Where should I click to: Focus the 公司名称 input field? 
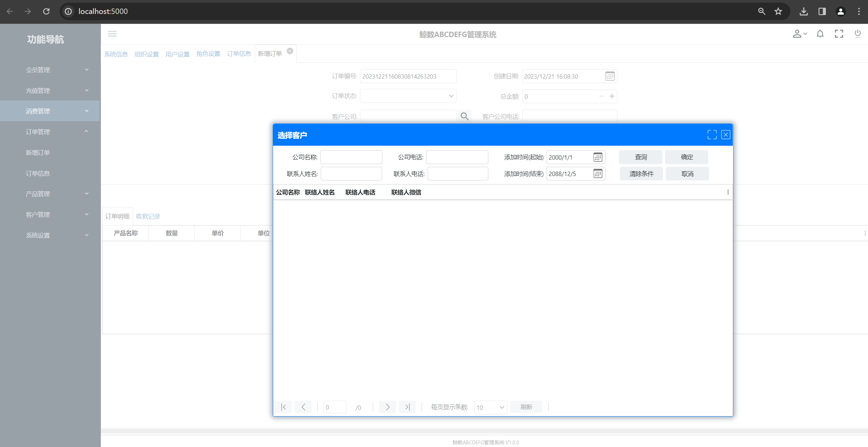point(351,157)
